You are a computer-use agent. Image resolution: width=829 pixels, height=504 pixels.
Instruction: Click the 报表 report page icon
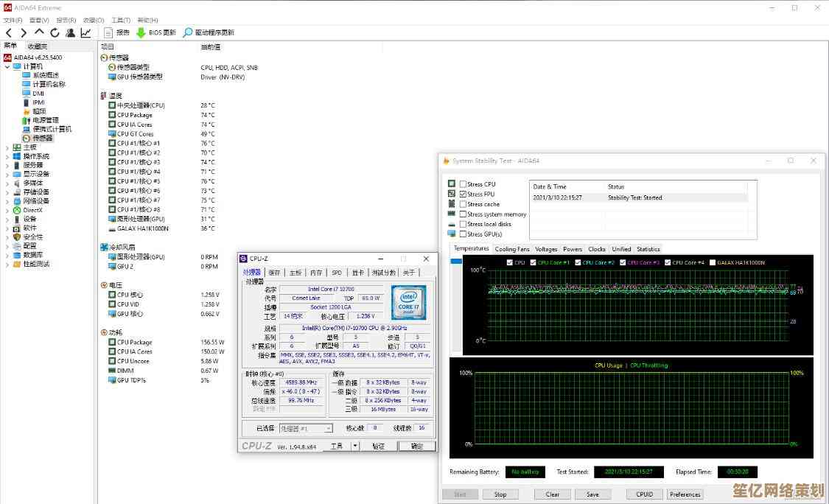(108, 32)
